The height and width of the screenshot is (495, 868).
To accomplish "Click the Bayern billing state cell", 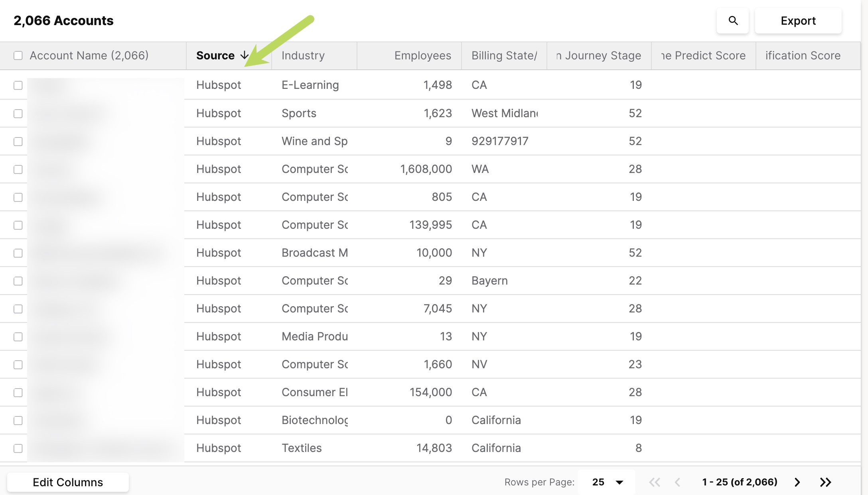I will (x=489, y=281).
